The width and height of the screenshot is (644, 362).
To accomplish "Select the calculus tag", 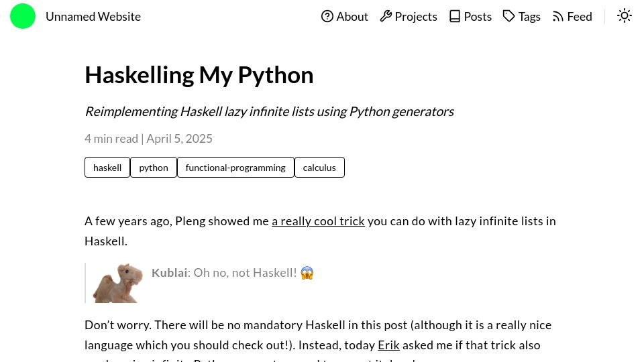I will coord(319,168).
